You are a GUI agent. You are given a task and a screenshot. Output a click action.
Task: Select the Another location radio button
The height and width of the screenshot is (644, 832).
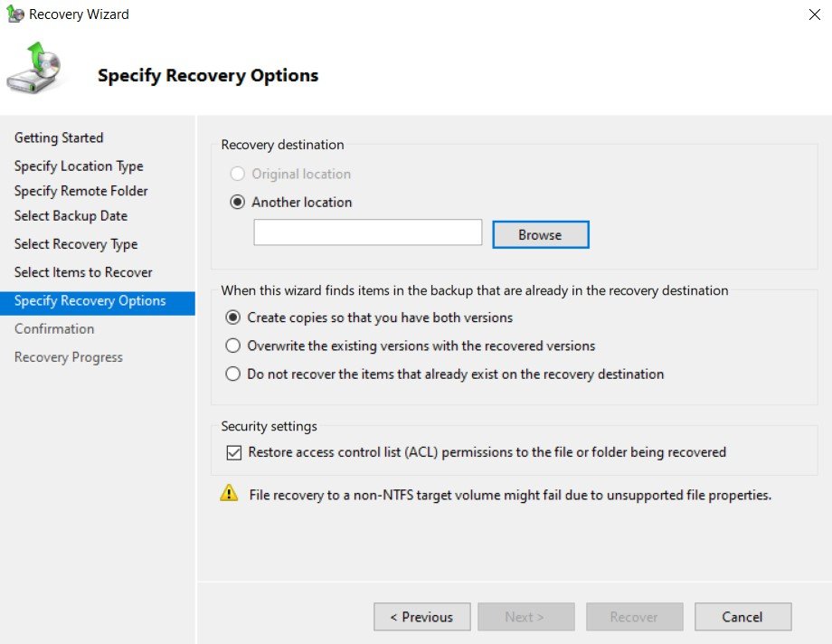[237, 203]
